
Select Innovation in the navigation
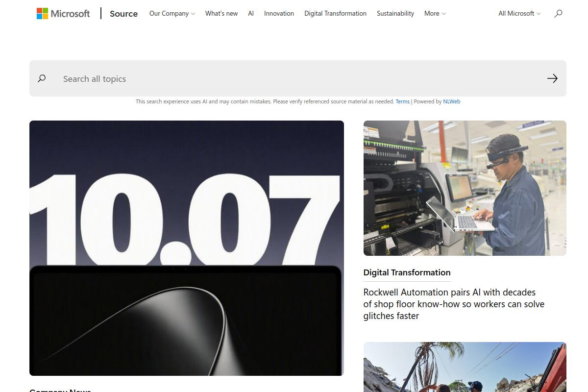(279, 14)
